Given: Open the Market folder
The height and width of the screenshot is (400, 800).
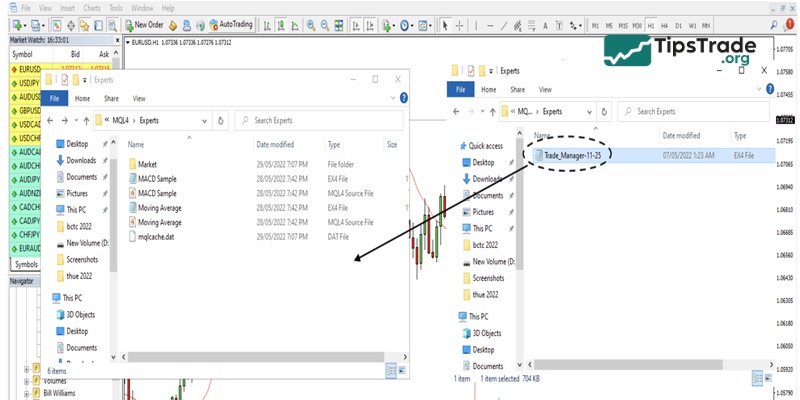Looking at the screenshot, I should pos(147,164).
